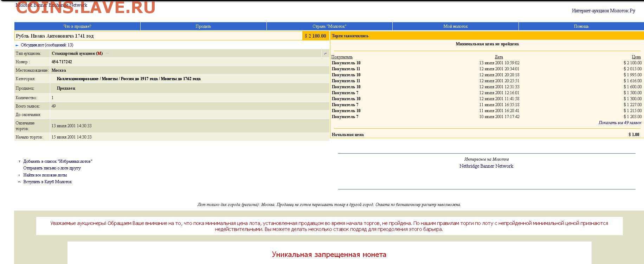
Task: Open the 'Помощь' menu item
Action: (x=581, y=26)
